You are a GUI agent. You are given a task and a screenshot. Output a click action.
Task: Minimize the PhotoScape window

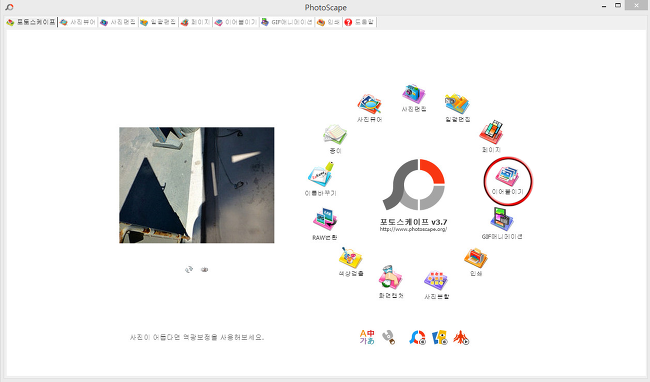click(x=604, y=6)
